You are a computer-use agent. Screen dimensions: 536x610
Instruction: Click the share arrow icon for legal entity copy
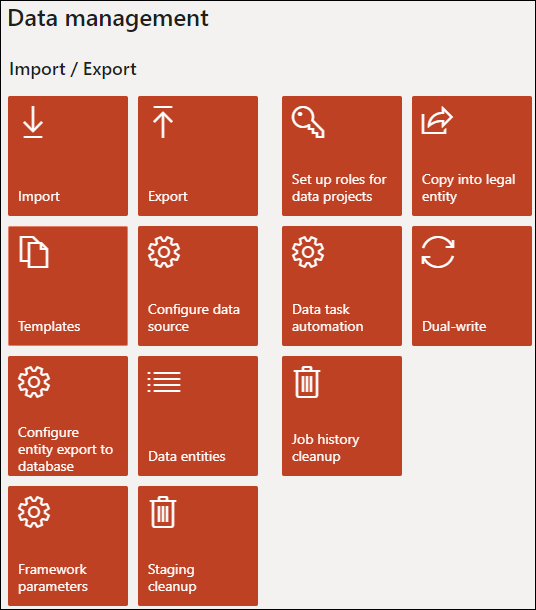tap(437, 121)
